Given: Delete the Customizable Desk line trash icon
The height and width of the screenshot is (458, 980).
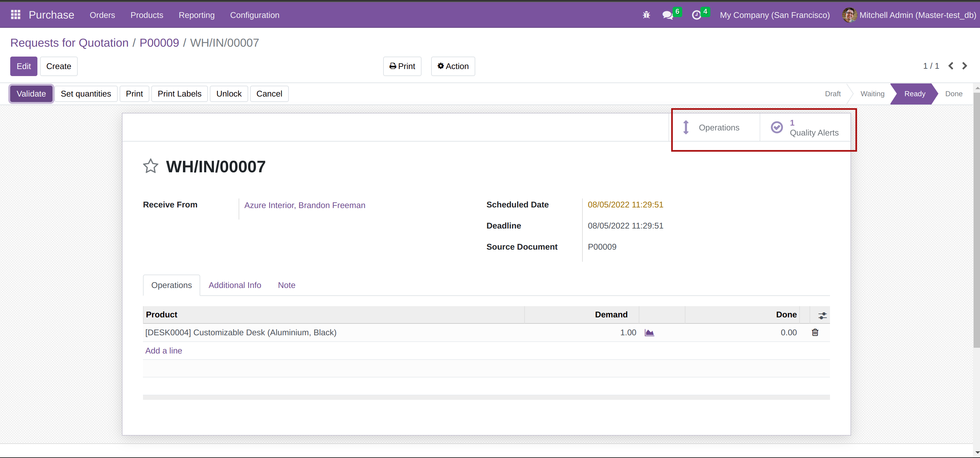Looking at the screenshot, I should (815, 333).
